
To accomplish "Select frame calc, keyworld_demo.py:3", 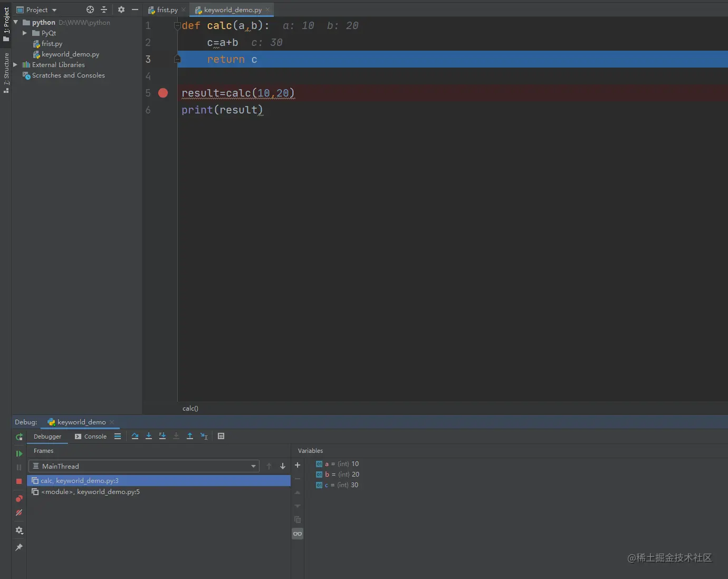I will click(159, 481).
